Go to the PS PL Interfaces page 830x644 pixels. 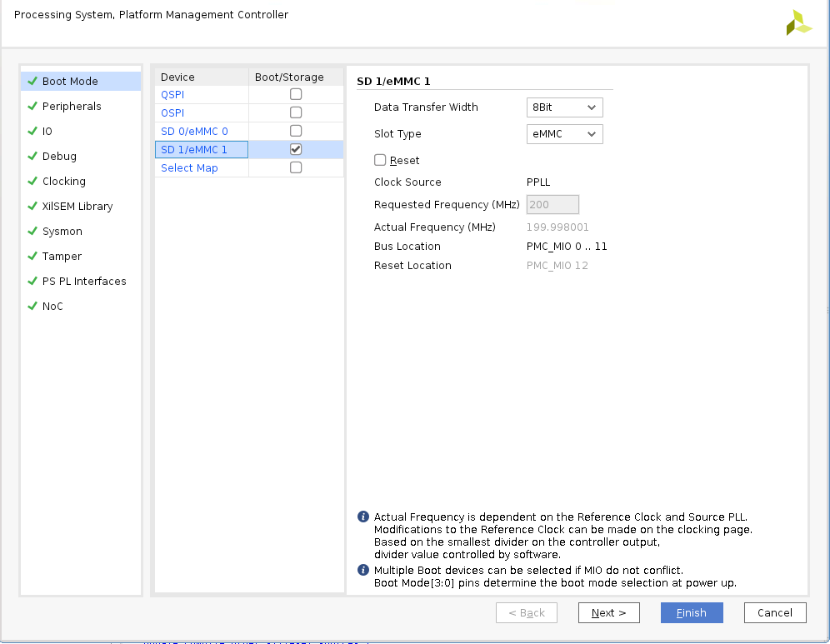(84, 281)
